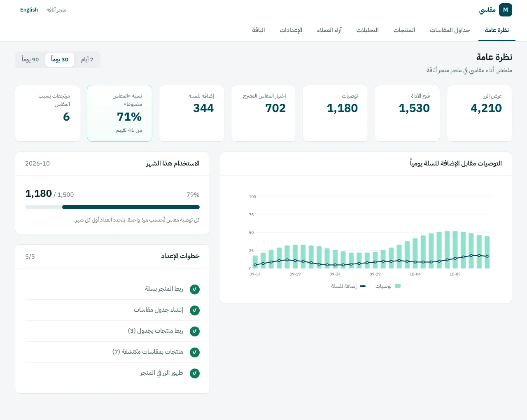Open the عرض الزر 4,210 stat card

coord(479,113)
